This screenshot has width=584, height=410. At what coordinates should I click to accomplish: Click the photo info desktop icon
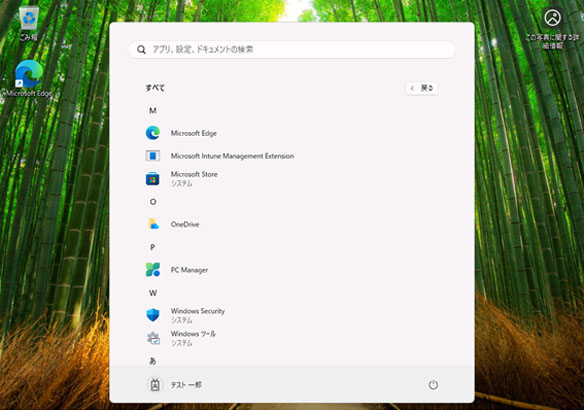pyautogui.click(x=552, y=28)
